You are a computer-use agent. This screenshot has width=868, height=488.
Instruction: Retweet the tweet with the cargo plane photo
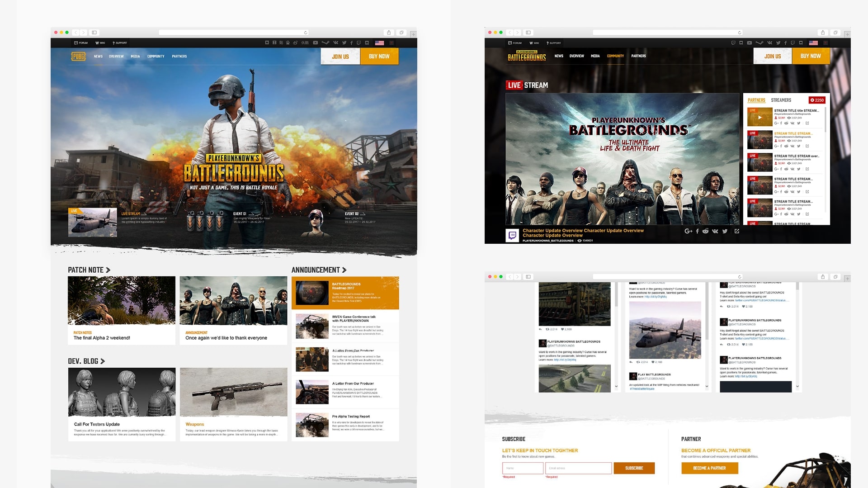[638, 362]
